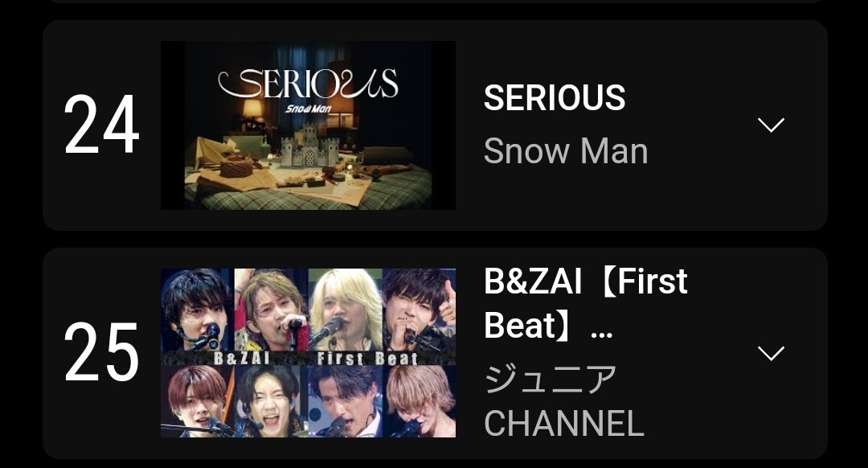Image resolution: width=868 pixels, height=468 pixels.
Task: Click the cursive SERIOUS logo inside the thumbnail
Action: click(x=308, y=84)
